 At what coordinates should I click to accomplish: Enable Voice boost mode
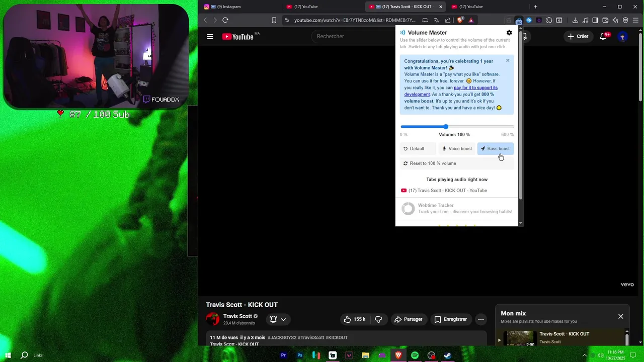click(x=457, y=149)
